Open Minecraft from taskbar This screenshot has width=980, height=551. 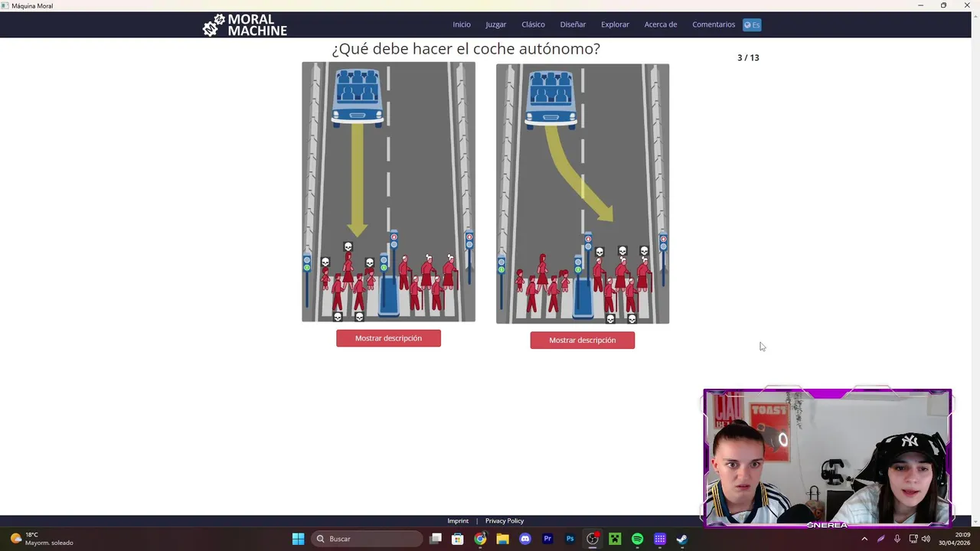pyautogui.click(x=615, y=539)
